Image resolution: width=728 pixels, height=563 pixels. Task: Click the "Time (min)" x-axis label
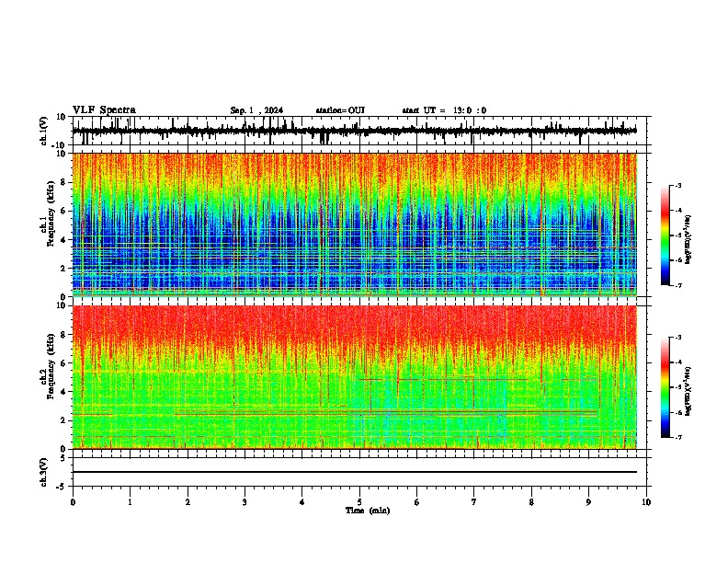[x=368, y=511]
